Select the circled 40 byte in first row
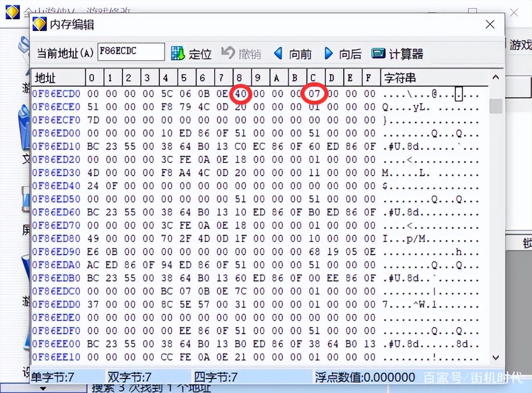 [241, 94]
